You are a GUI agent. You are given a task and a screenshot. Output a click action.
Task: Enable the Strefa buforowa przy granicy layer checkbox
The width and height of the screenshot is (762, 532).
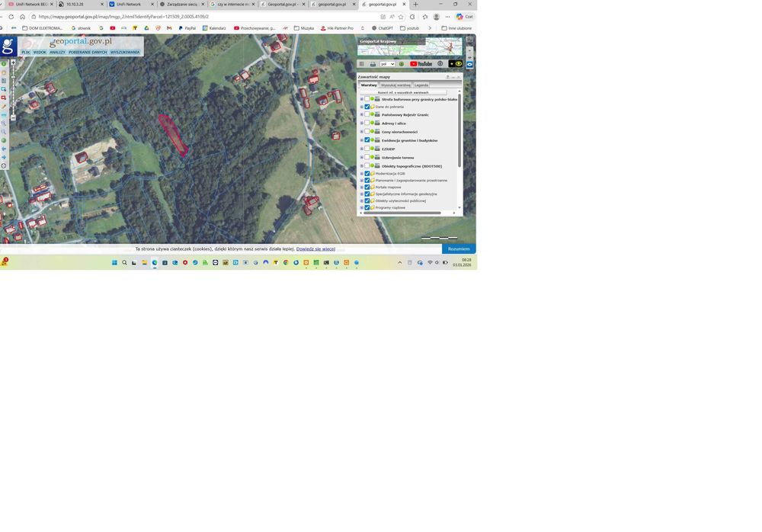click(367, 99)
